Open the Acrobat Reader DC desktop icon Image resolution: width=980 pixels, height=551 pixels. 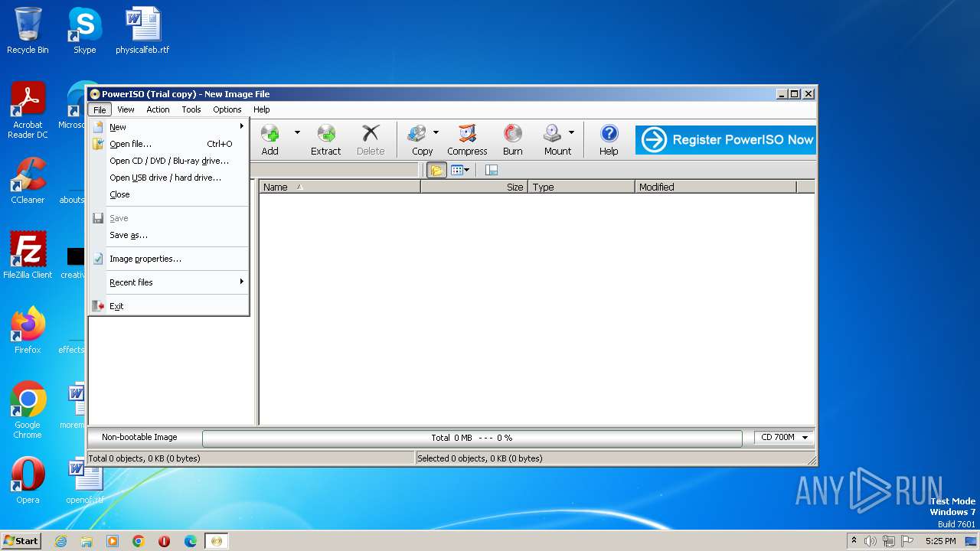tap(28, 110)
